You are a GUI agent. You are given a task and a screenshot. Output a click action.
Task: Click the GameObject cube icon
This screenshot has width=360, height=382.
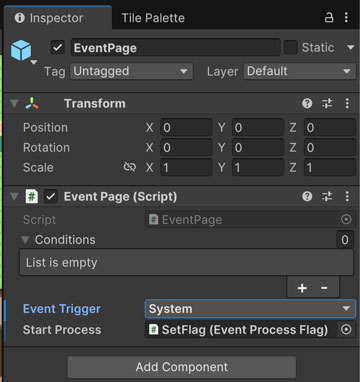[21, 50]
